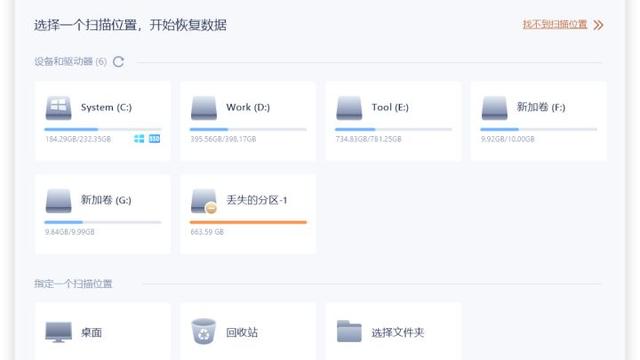Select the 丢失的分区-1 label
This screenshot has height=360, width=640.
[x=257, y=200]
